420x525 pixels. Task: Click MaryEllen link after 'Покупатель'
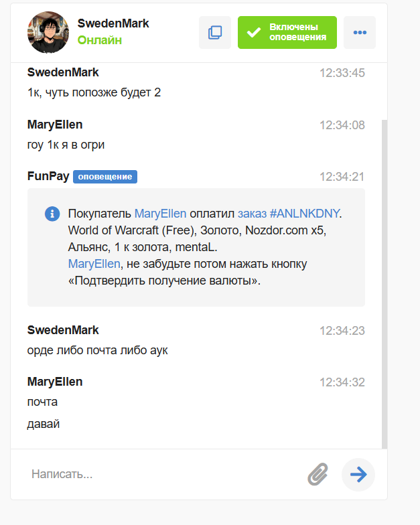[x=160, y=213]
